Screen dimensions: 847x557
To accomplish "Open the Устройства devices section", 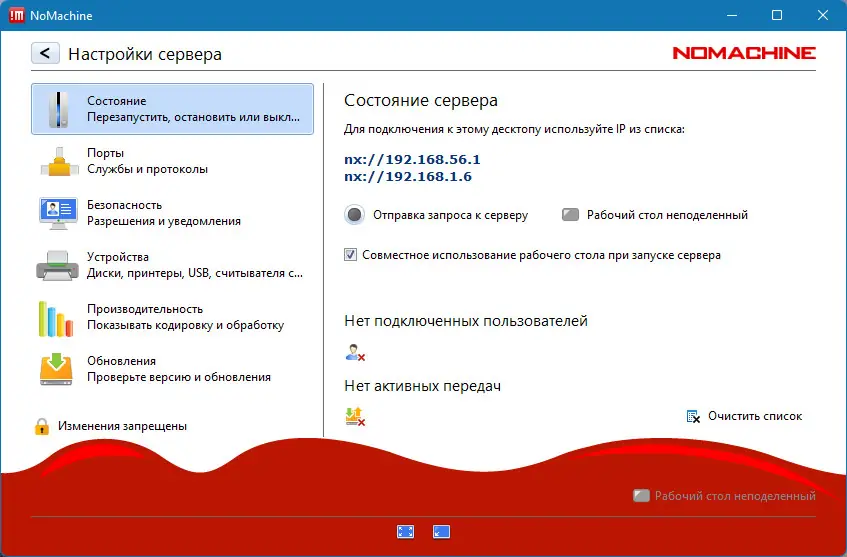I will 172,265.
